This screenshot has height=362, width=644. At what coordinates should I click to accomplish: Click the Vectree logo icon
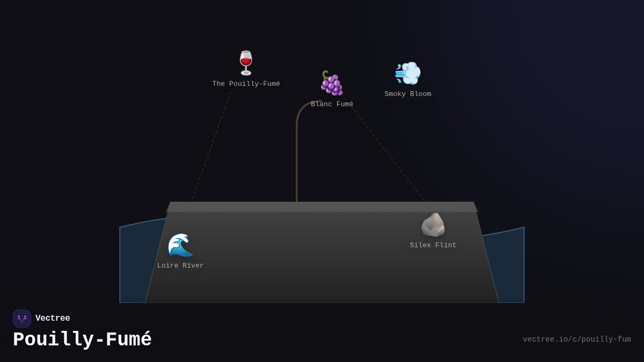tap(22, 319)
